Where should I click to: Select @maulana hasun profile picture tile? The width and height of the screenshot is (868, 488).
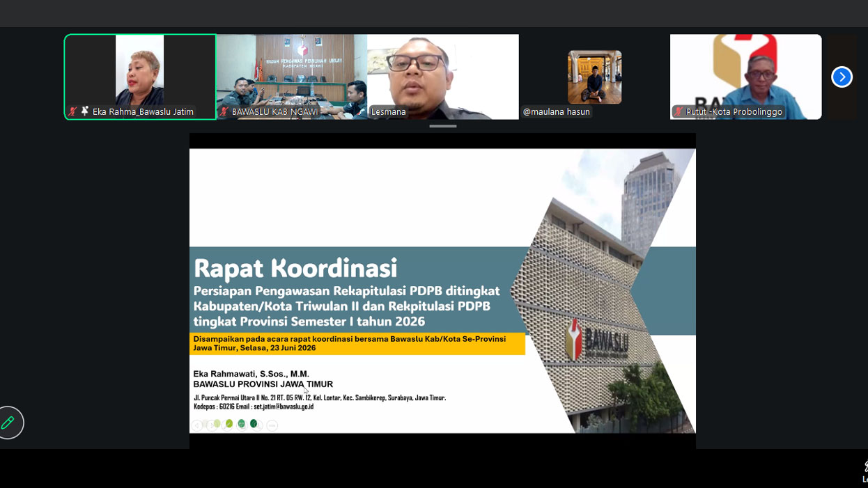tap(594, 77)
